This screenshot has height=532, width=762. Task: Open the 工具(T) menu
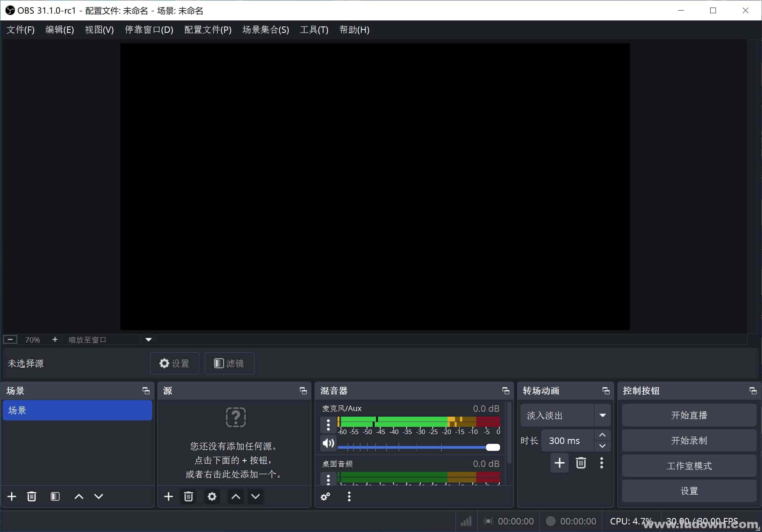point(314,30)
